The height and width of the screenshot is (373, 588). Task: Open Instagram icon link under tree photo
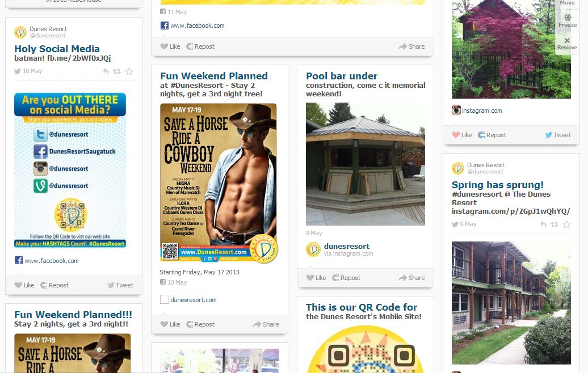[x=456, y=110]
